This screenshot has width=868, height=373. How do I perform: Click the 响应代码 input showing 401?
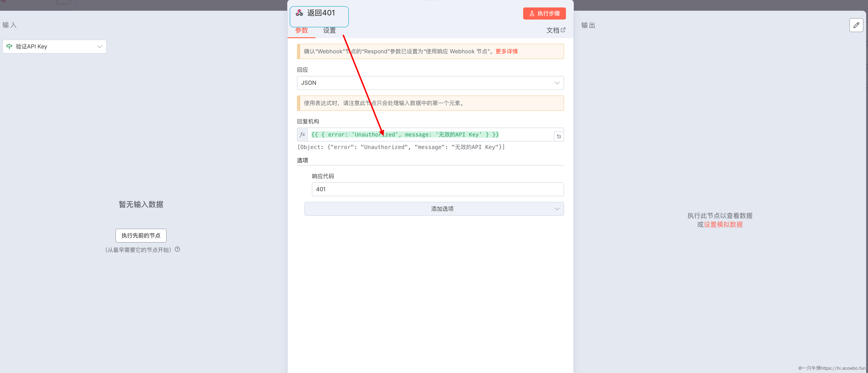coord(437,189)
